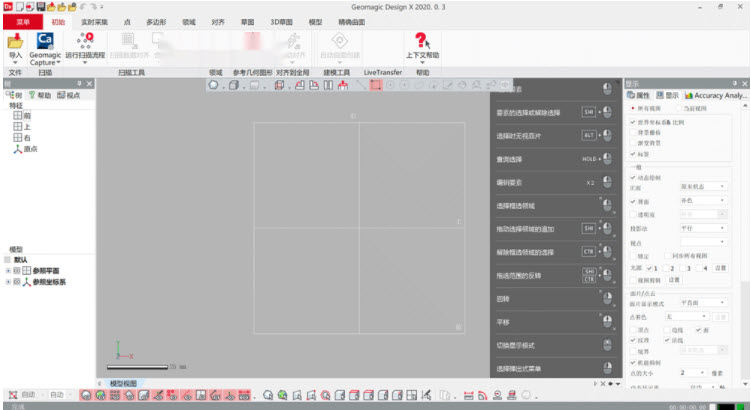Click the 导入 import icon
This screenshot has height=410, width=751.
(x=16, y=42)
